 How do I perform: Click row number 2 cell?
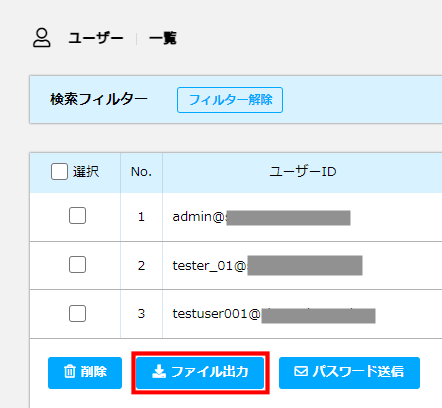[141, 266]
